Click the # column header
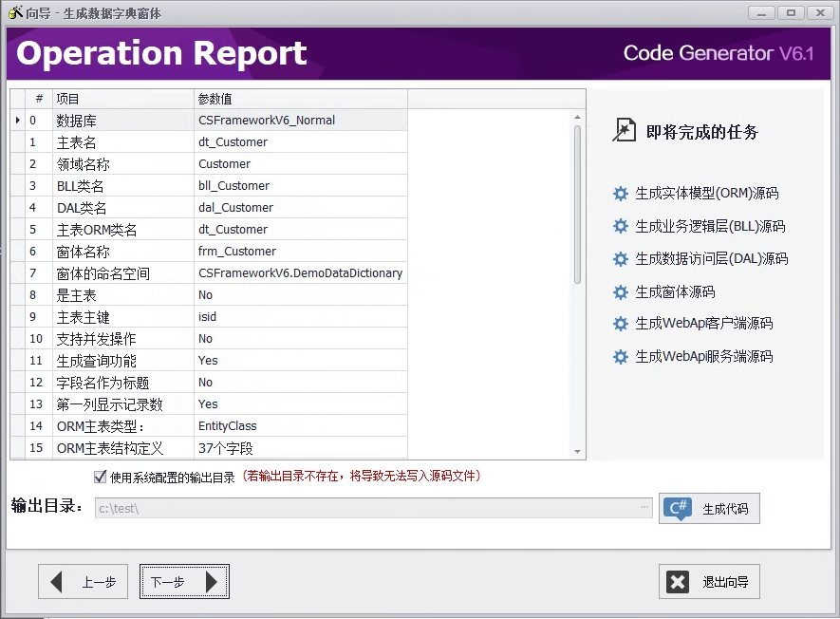Viewport: 840px width, 619px height. [39, 99]
